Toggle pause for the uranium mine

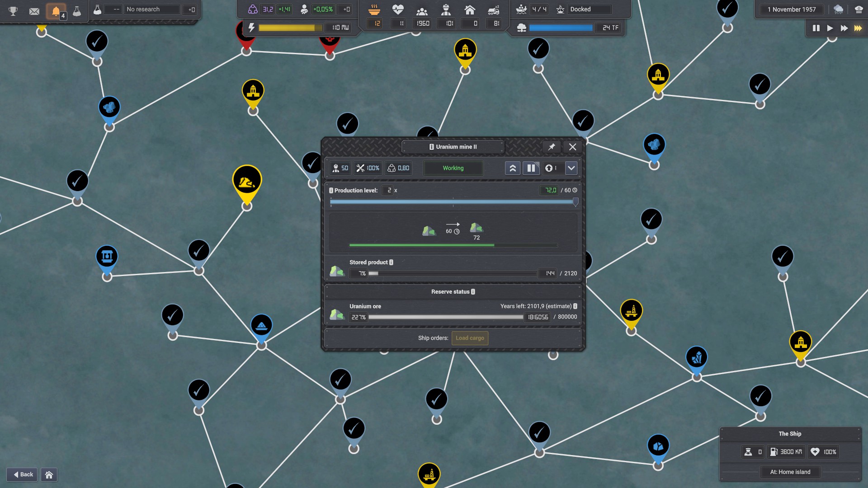531,168
